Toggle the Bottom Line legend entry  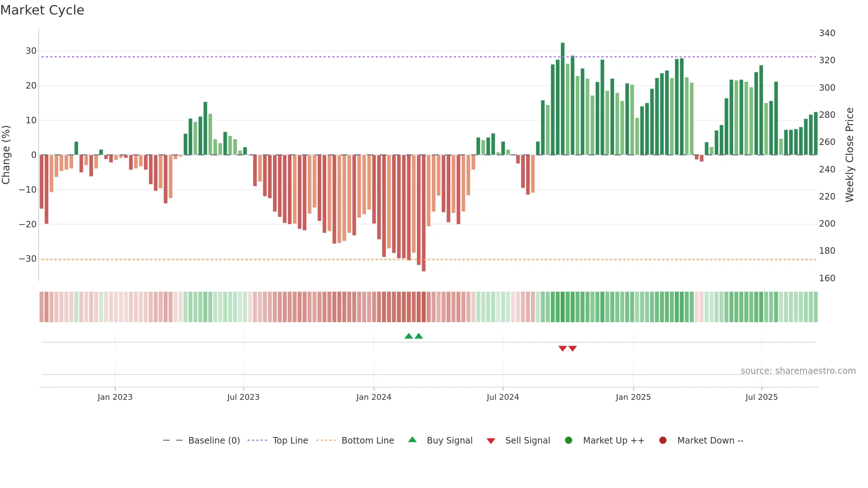(355, 440)
